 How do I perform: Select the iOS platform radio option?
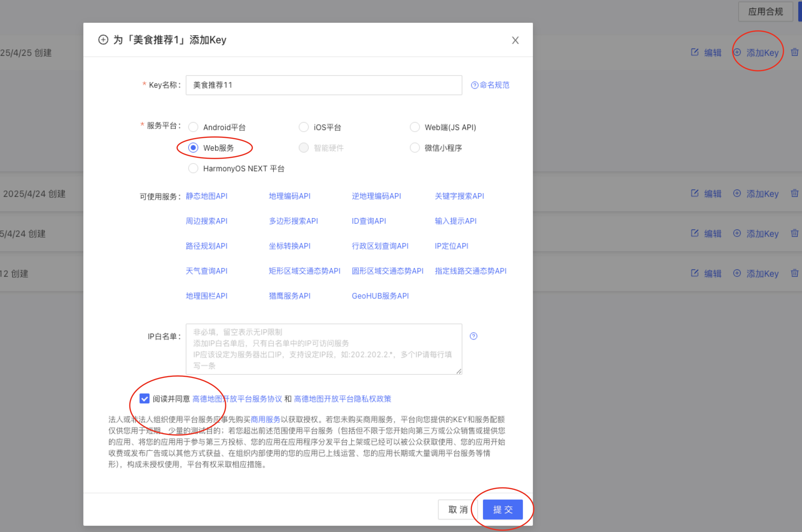[303, 127]
